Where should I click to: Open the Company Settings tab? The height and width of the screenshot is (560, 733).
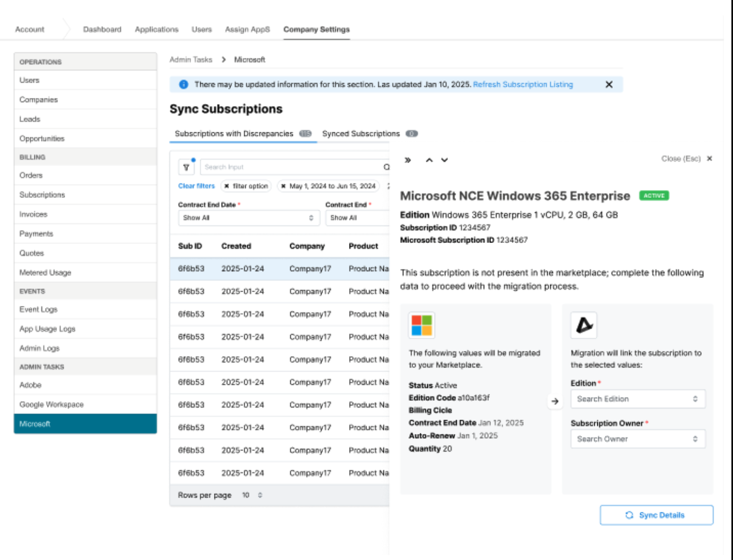click(316, 30)
